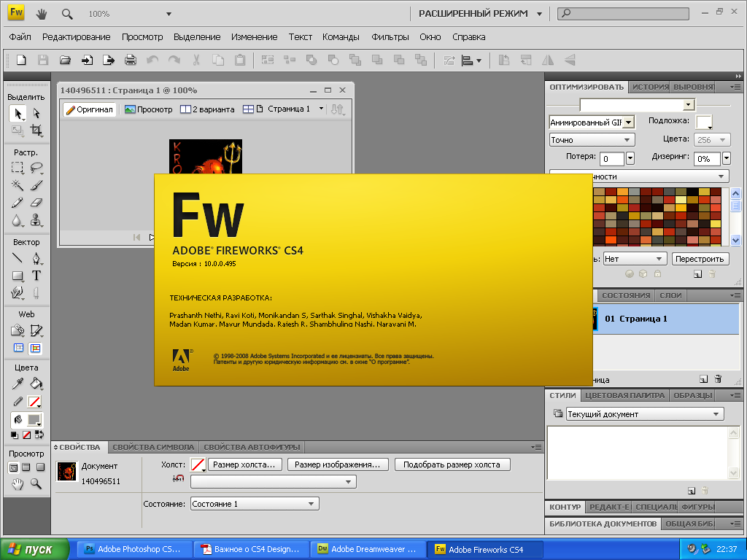
Task: Open the Фильтры menu
Action: click(x=390, y=37)
